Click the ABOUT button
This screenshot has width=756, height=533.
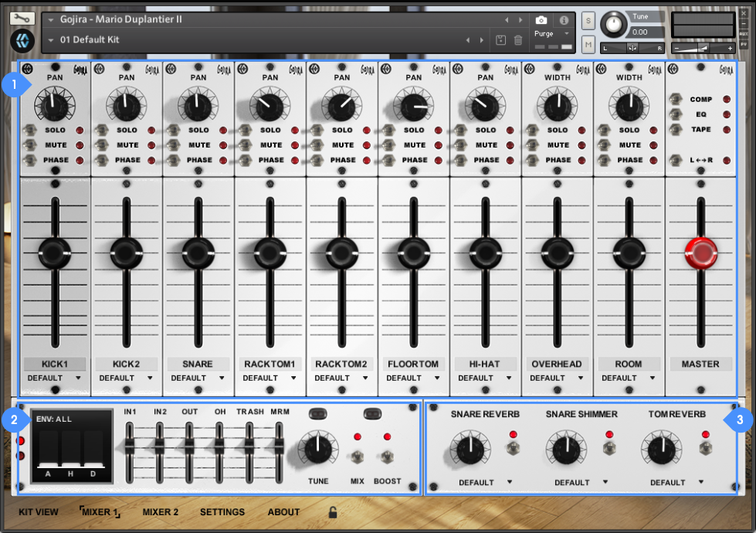pyautogui.click(x=283, y=512)
